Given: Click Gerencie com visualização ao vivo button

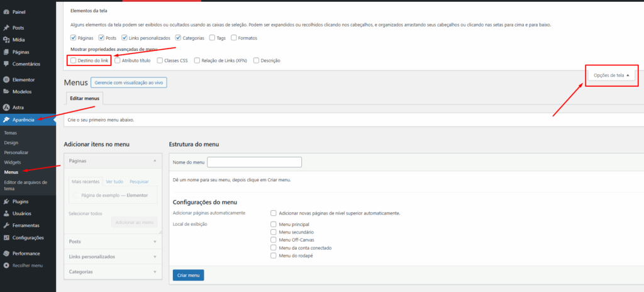Looking at the screenshot, I should point(129,82).
